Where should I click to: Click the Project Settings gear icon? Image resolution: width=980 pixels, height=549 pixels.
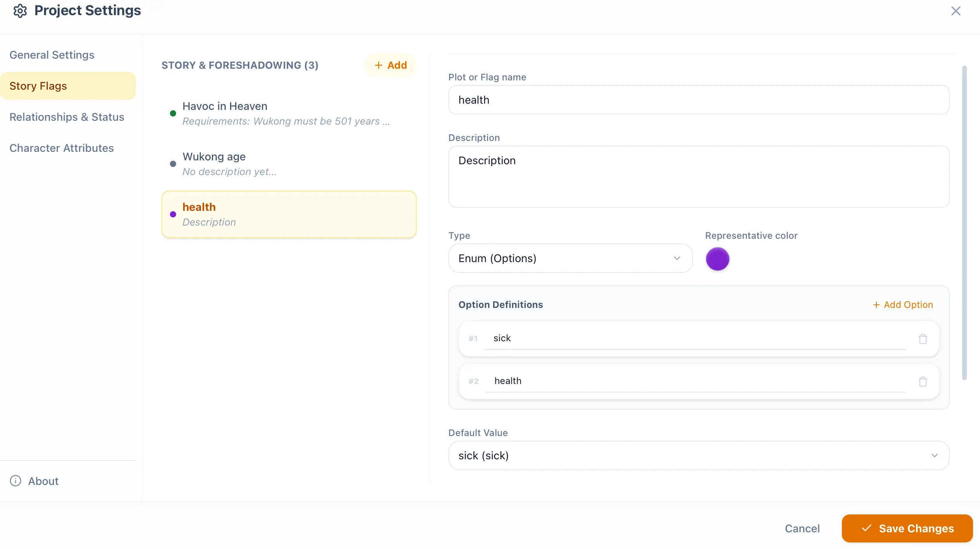[x=20, y=11]
